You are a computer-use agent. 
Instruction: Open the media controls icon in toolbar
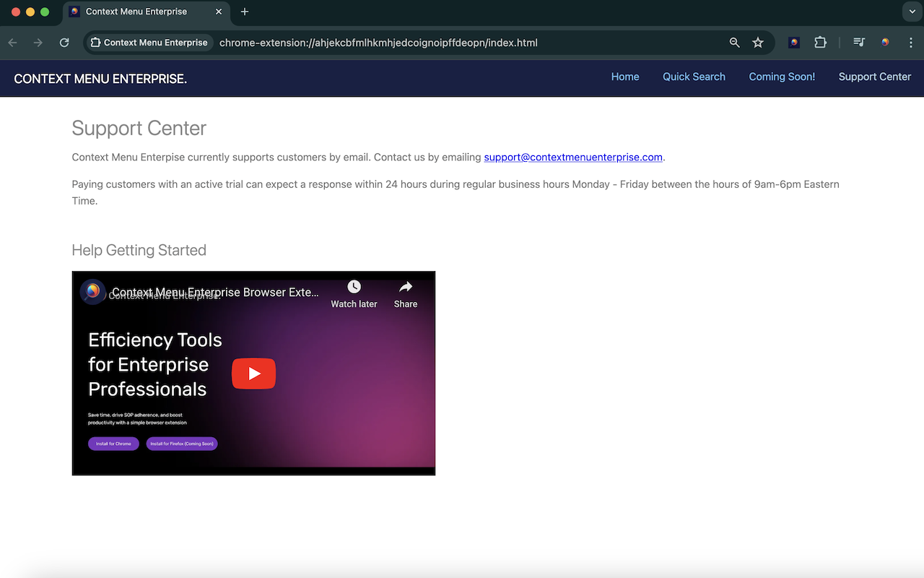(x=858, y=42)
